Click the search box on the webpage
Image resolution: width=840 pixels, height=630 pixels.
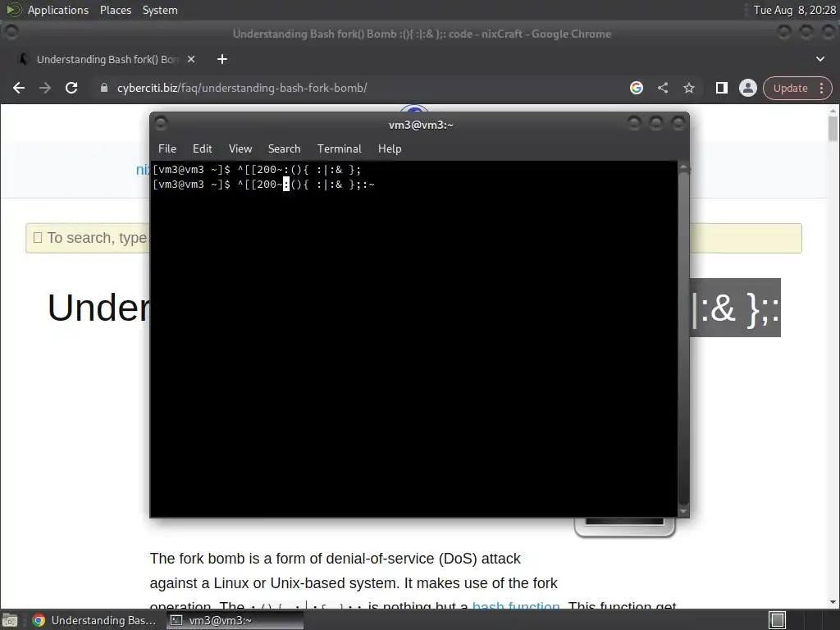(x=413, y=238)
